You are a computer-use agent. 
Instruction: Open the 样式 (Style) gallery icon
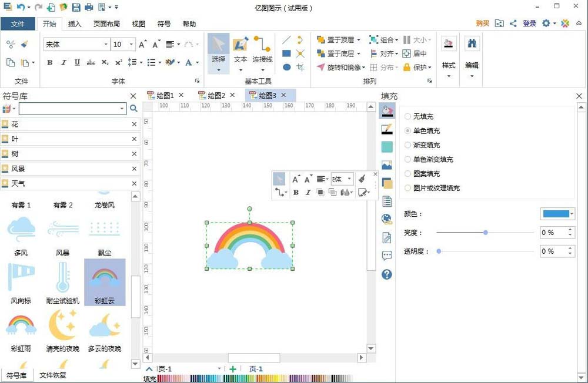coord(448,43)
